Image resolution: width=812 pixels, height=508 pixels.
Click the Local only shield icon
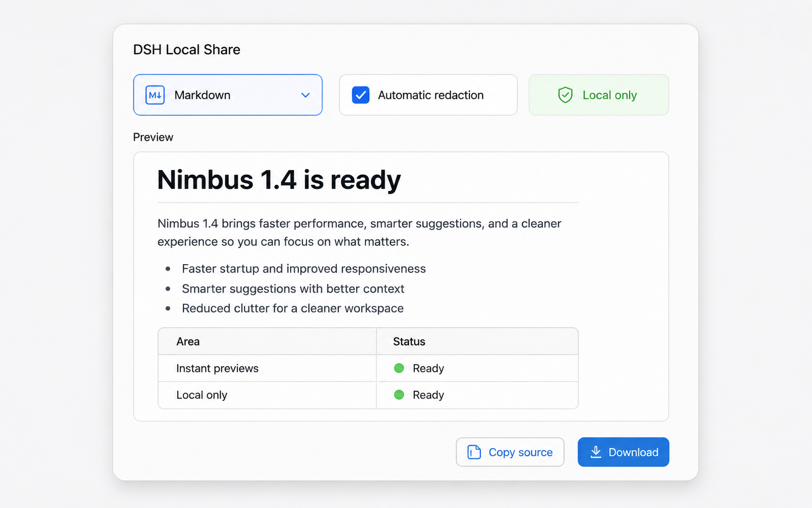click(565, 95)
